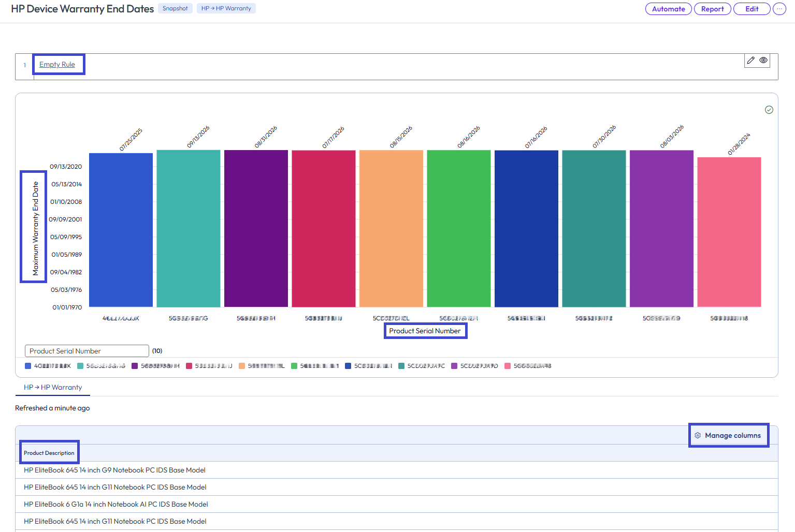
Task: Click the Edit button
Action: (x=752, y=9)
